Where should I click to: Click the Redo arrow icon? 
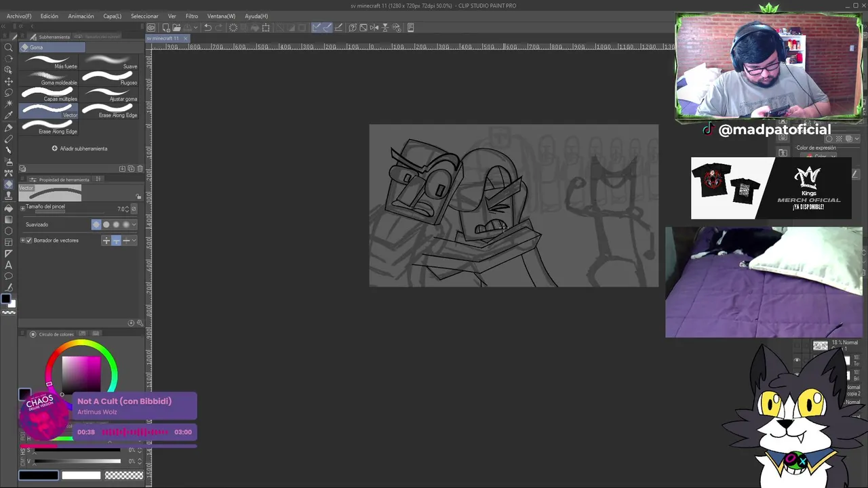click(220, 28)
